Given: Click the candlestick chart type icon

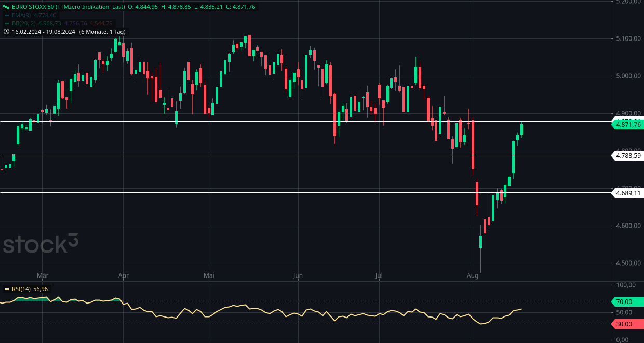Looking at the screenshot, I should click(x=5, y=7).
